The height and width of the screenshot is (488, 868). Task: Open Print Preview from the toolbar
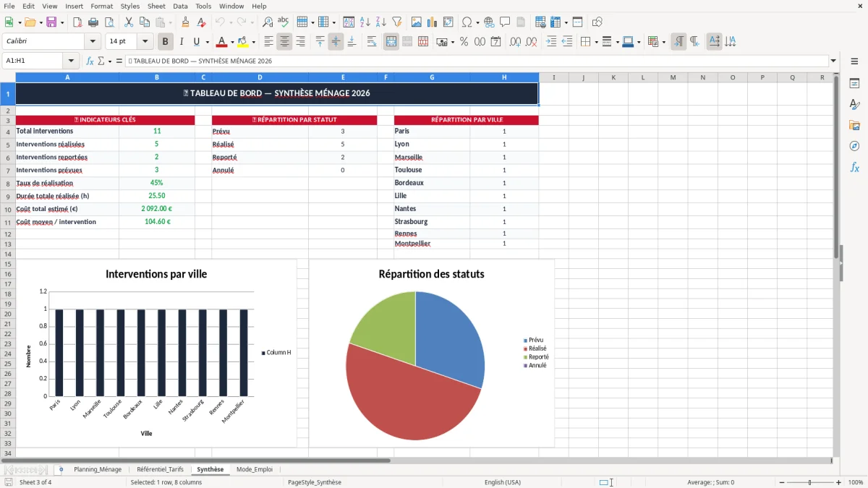click(109, 22)
